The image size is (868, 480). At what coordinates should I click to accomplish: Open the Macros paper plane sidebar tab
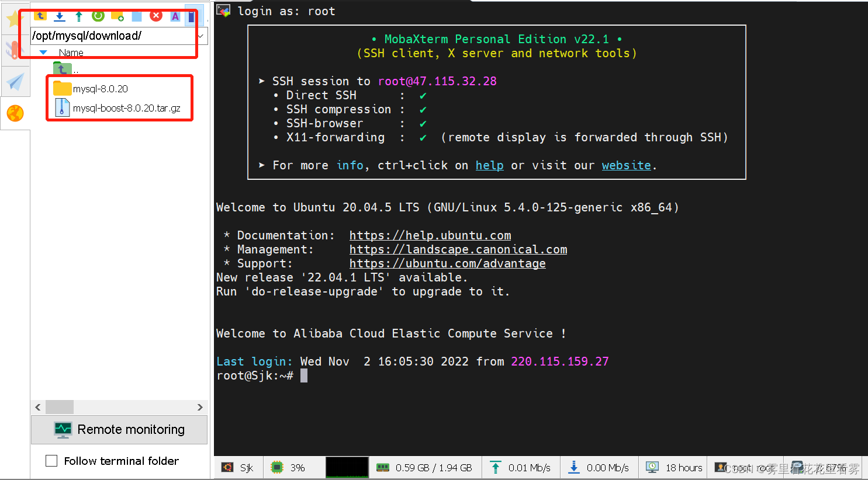15,82
